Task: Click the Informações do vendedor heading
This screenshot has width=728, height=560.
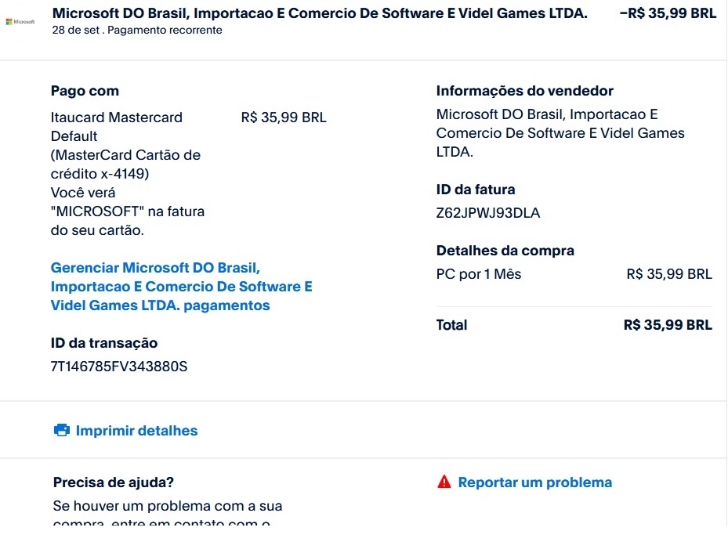Action: [524, 91]
